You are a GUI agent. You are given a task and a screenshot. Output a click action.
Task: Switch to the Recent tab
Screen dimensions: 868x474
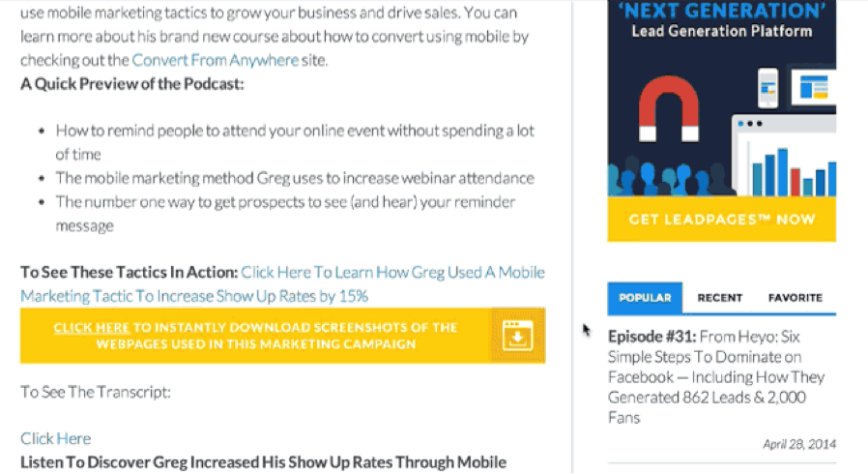pos(720,298)
